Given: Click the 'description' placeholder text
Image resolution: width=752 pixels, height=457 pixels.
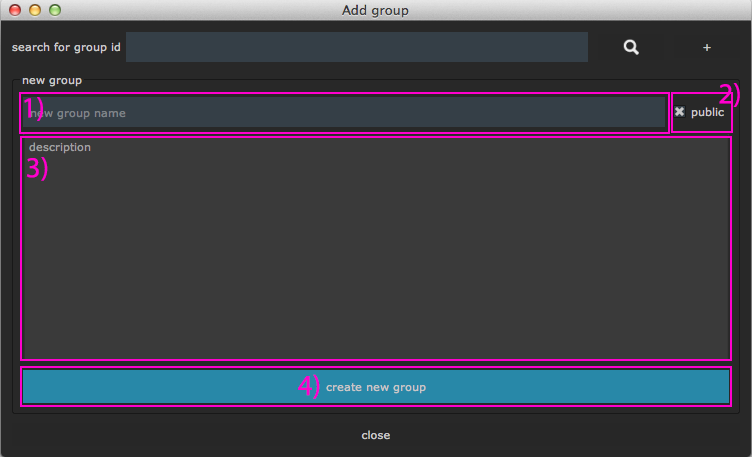Looking at the screenshot, I should tap(60, 147).
